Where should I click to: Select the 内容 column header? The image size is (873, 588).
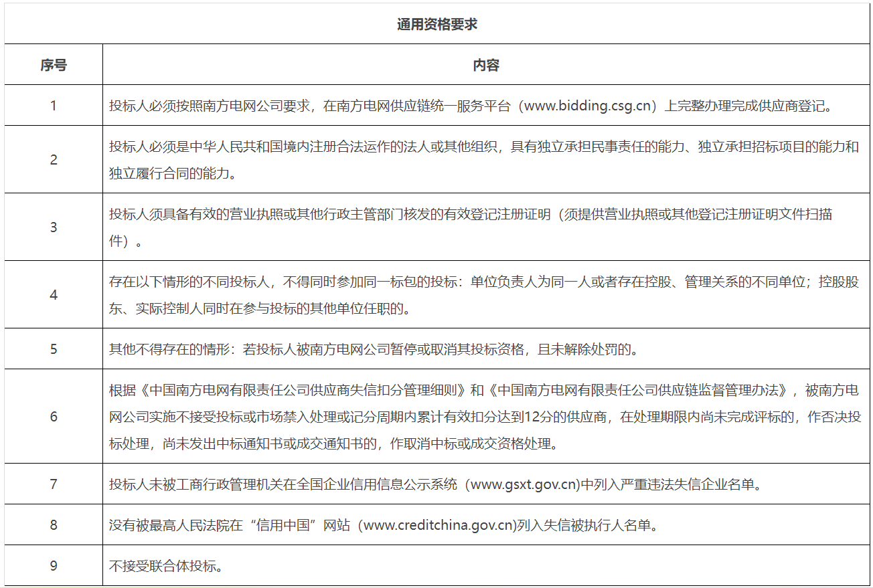pyautogui.click(x=486, y=65)
